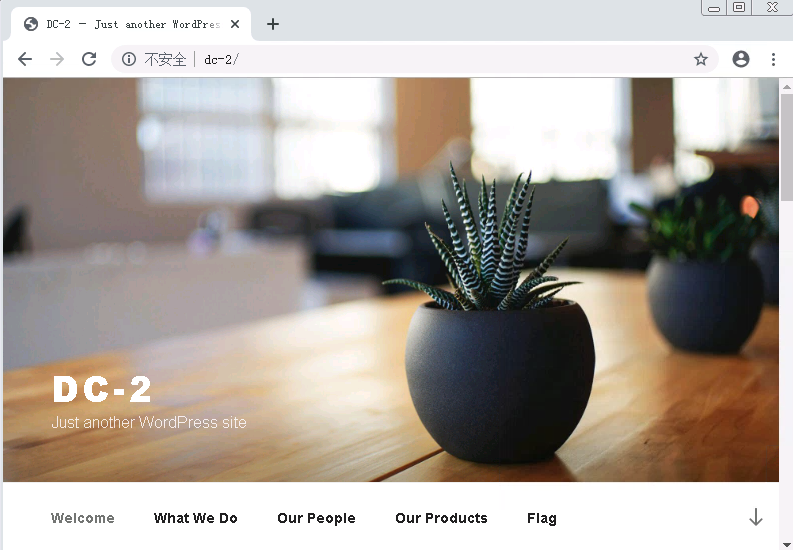Open the What We Do page
This screenshot has width=793, height=550.
click(x=196, y=518)
